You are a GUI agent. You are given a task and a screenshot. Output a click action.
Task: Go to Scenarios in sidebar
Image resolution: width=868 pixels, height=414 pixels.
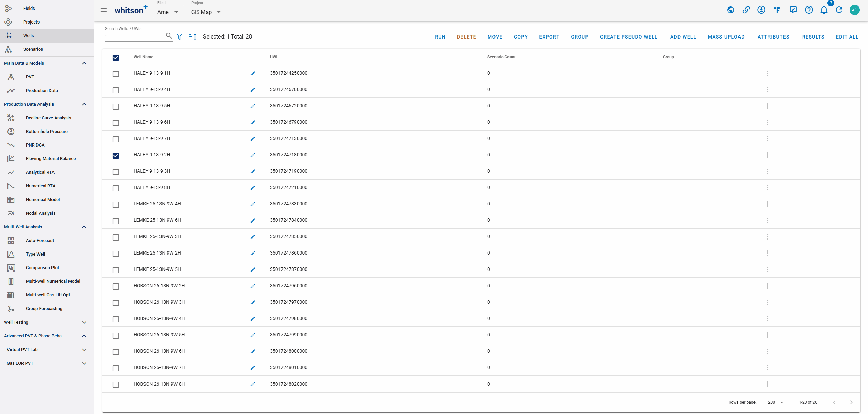[33, 49]
